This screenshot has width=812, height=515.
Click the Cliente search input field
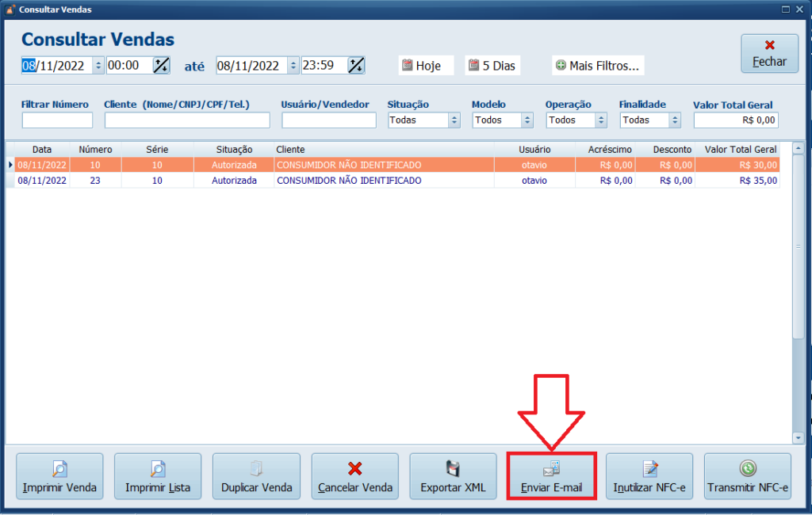[187, 120]
